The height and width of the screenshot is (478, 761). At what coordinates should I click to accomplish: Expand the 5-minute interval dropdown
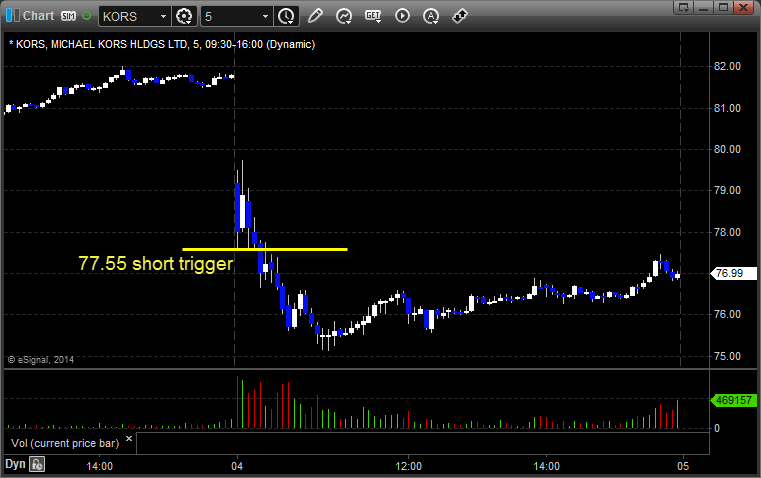click(x=265, y=16)
